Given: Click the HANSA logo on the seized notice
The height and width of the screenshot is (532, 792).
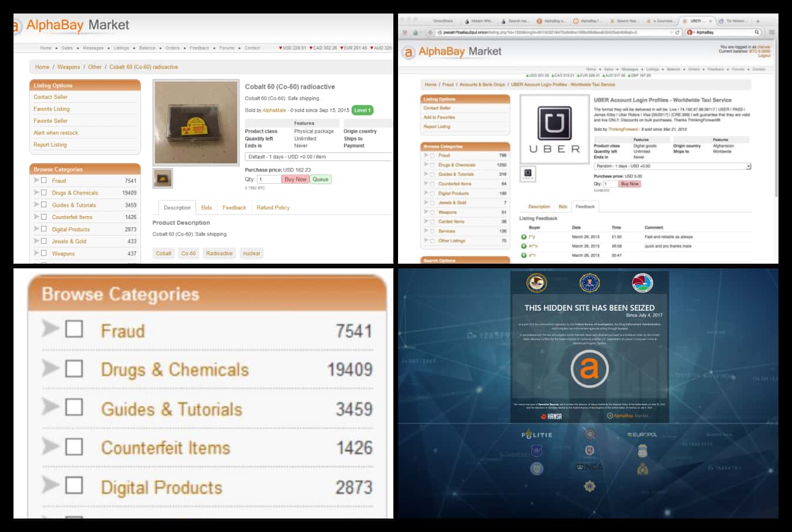Looking at the screenshot, I should (x=551, y=416).
